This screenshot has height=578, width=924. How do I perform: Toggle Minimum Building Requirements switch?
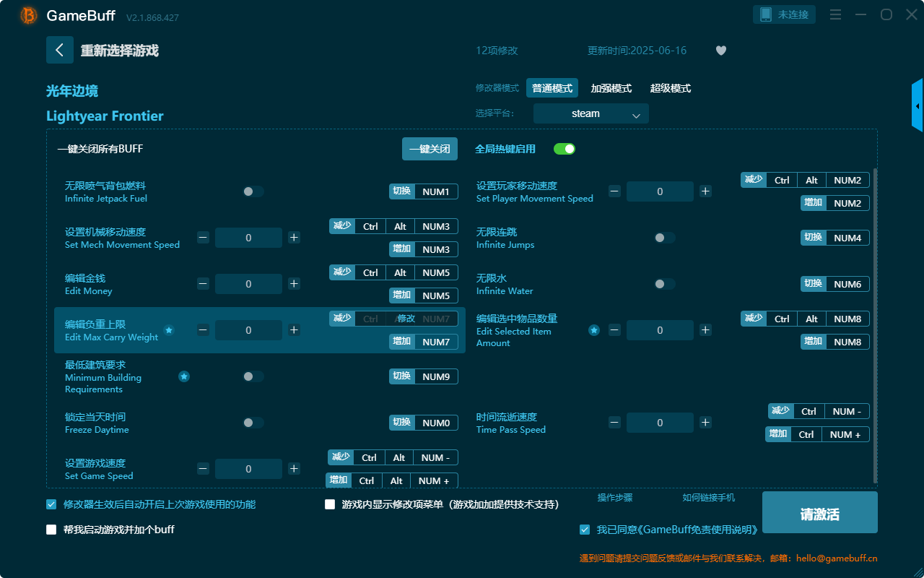point(253,376)
